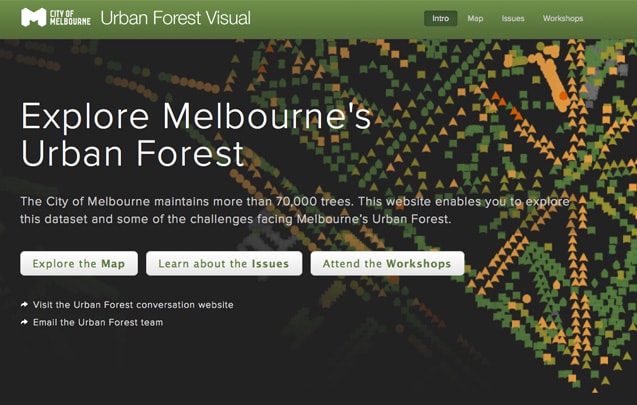Click Attend the Workshops button
This screenshot has width=637, height=405.
pos(387,263)
